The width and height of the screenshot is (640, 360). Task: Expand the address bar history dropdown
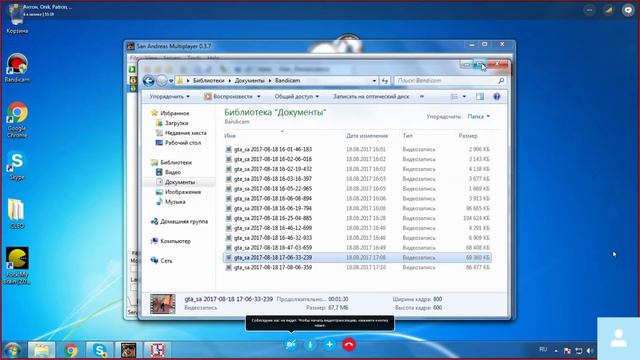[374, 81]
